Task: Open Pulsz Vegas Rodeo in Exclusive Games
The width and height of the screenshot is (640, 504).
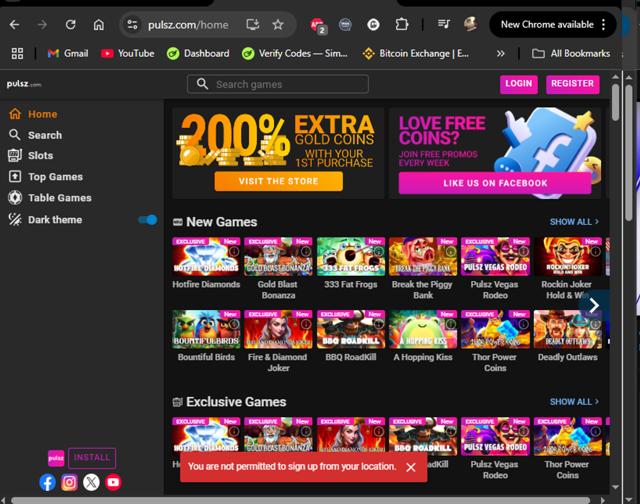Action: [495, 436]
